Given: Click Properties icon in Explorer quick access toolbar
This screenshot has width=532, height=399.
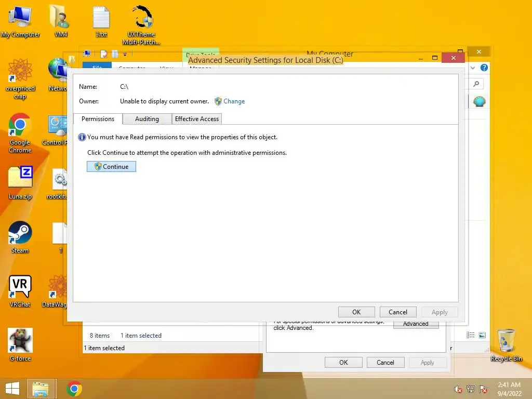Looking at the screenshot, I should pyautogui.click(x=104, y=54).
